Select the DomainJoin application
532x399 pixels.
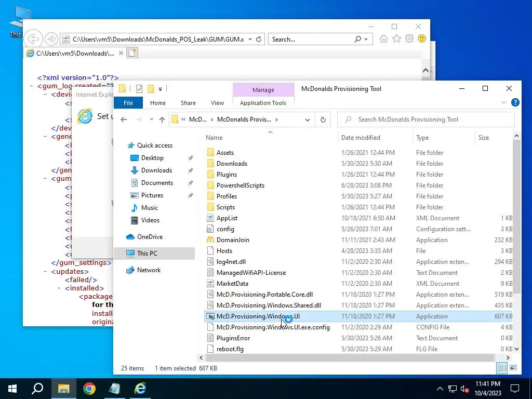tap(233, 240)
